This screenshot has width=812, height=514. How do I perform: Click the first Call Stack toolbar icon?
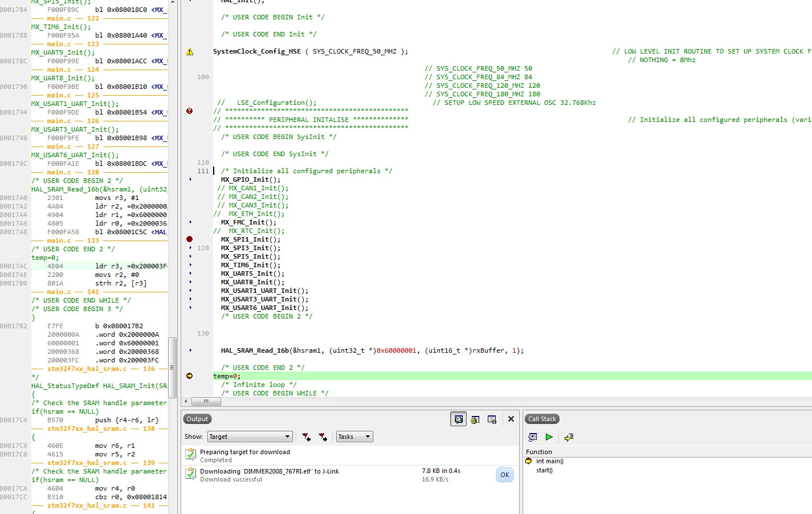(x=533, y=437)
